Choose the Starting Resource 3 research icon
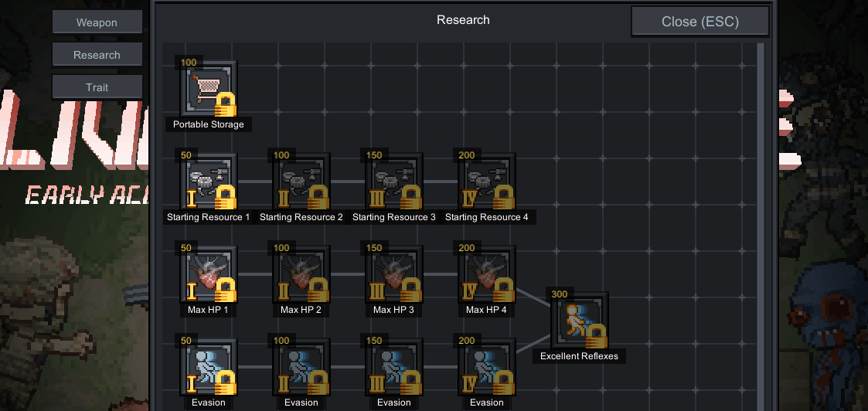Viewport: 868px width, 411px height. (394, 182)
